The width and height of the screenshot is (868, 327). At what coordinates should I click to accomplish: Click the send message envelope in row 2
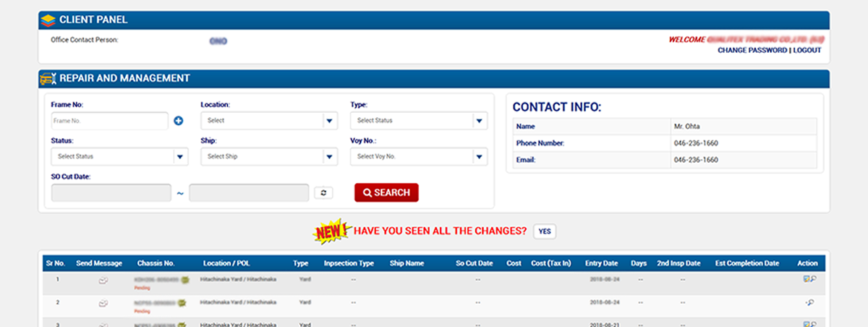[103, 302]
